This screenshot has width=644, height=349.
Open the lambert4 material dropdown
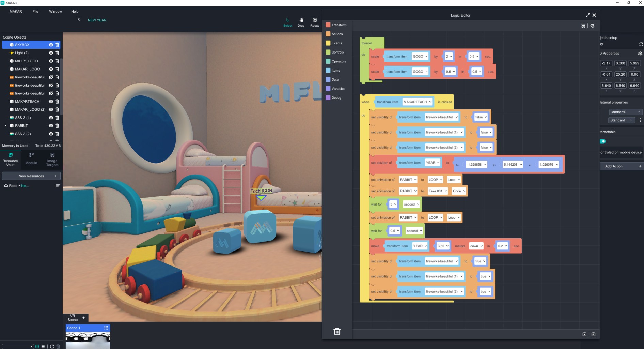pos(625,112)
